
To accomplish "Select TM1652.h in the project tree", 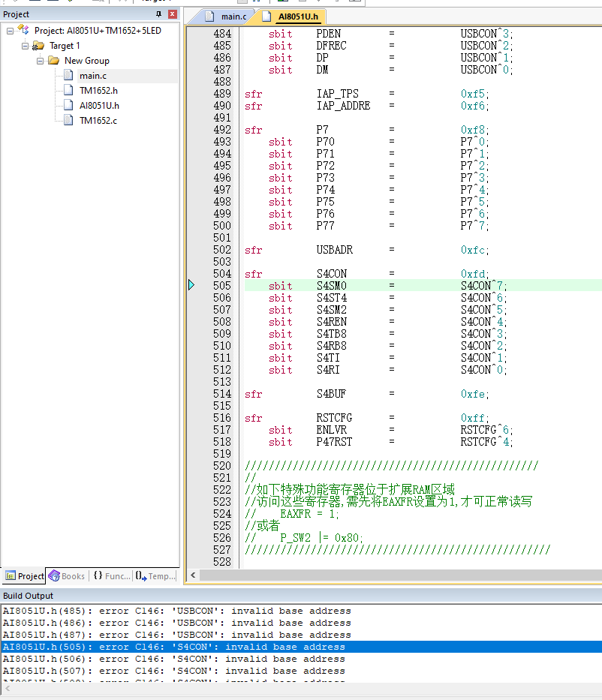I will point(98,91).
